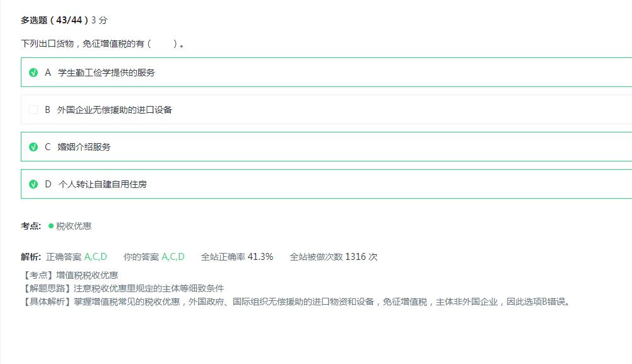Click the 全站正确率 41.3% statistic

click(x=237, y=257)
